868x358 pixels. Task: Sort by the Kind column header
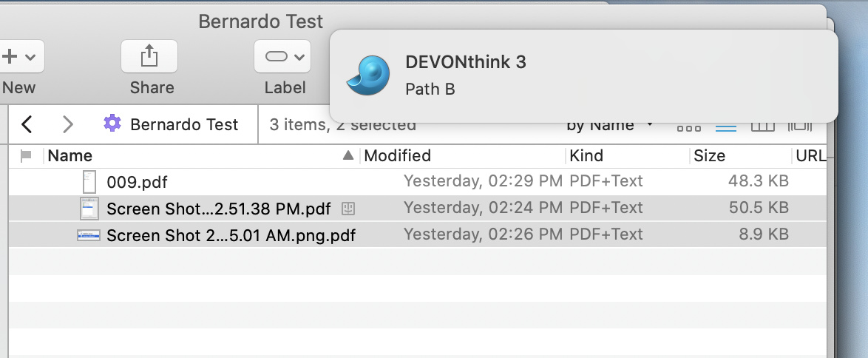click(x=586, y=156)
